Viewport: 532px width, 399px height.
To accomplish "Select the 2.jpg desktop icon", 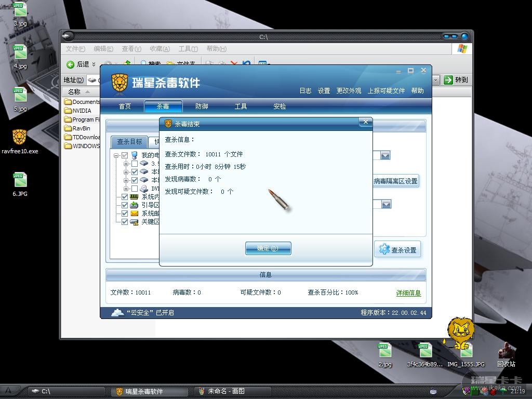I will pos(385,355).
